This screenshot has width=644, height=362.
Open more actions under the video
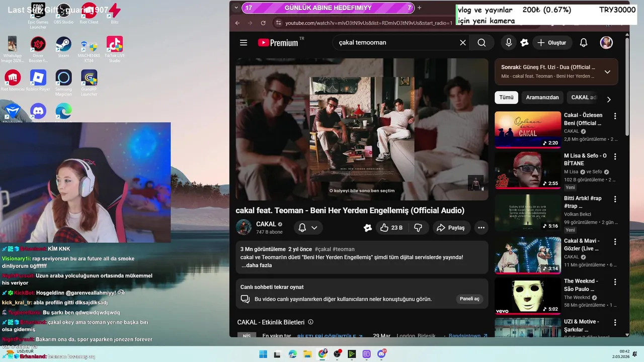(481, 228)
